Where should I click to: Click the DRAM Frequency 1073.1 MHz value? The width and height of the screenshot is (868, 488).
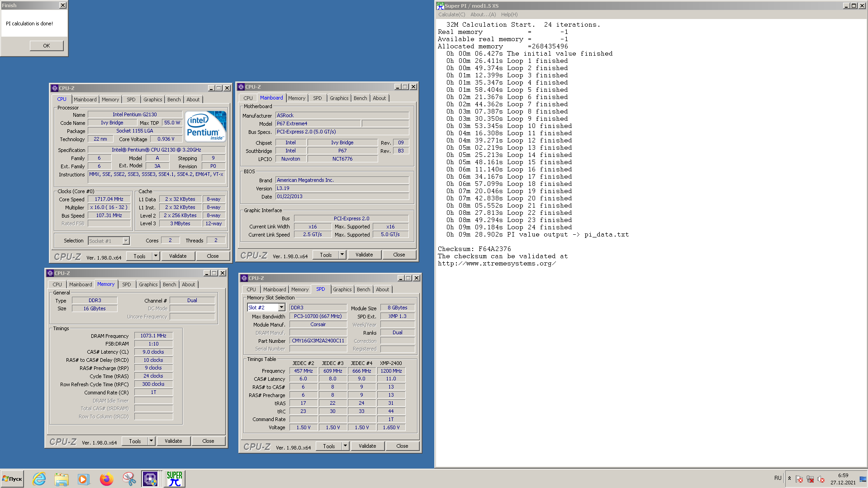pyautogui.click(x=153, y=336)
